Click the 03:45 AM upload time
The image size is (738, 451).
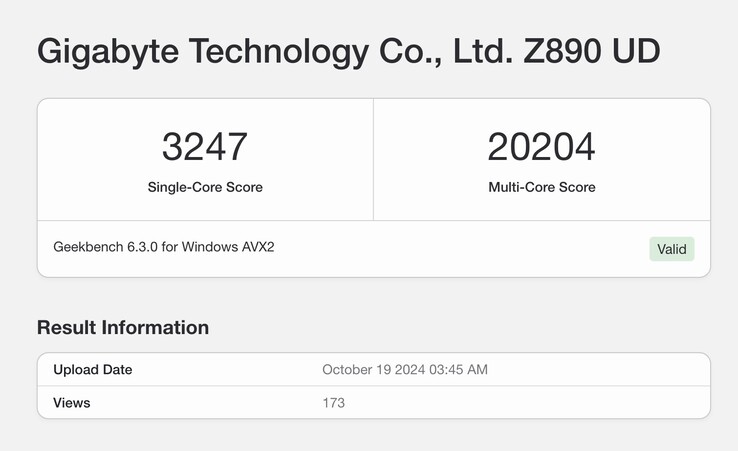(461, 369)
